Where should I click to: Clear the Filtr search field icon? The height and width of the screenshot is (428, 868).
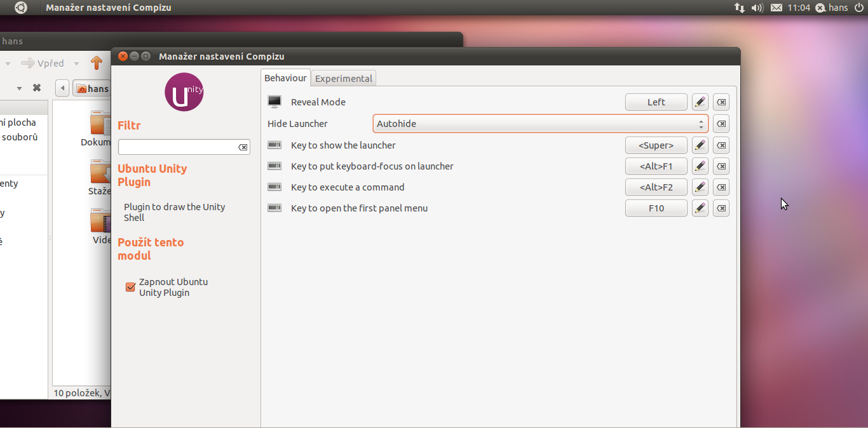[243, 147]
